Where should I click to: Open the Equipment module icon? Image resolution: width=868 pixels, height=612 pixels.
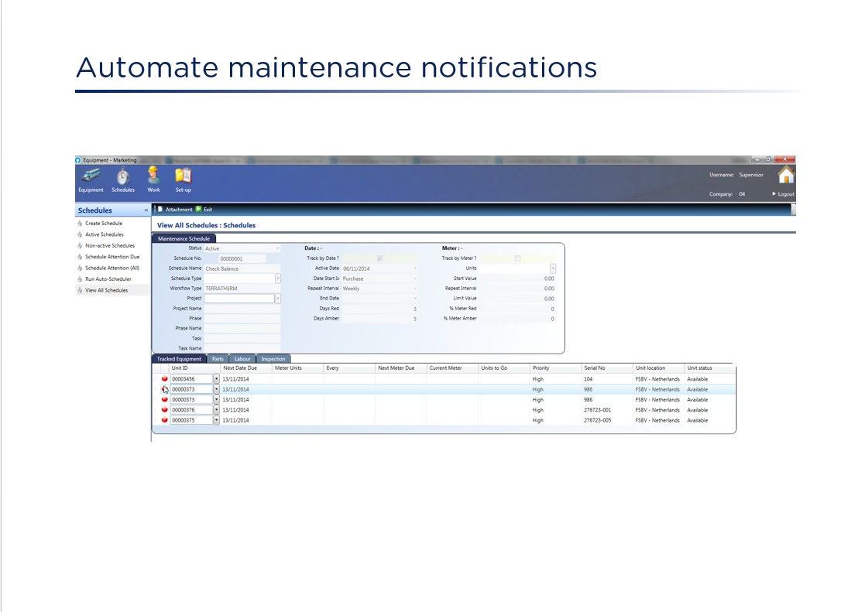(90, 176)
